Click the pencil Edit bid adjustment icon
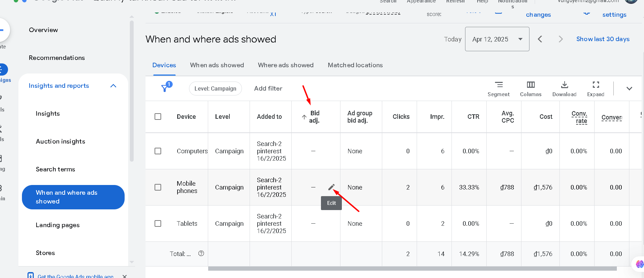The width and height of the screenshot is (644, 278). 331,187
